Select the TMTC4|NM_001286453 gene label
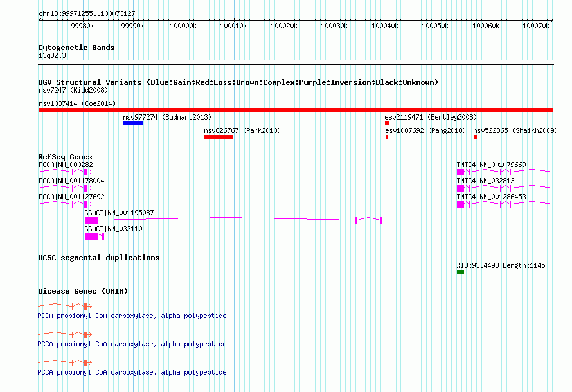 coord(492,197)
